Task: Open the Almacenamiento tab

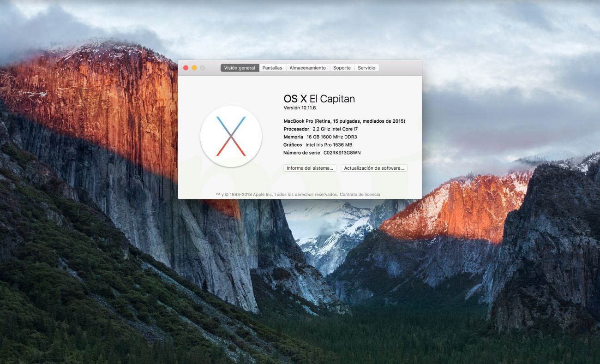Action: (x=307, y=68)
